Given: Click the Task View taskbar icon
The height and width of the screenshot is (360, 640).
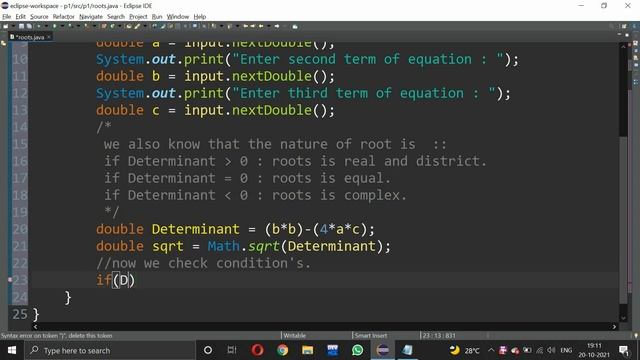Looking at the screenshot, I should tap(232, 350).
